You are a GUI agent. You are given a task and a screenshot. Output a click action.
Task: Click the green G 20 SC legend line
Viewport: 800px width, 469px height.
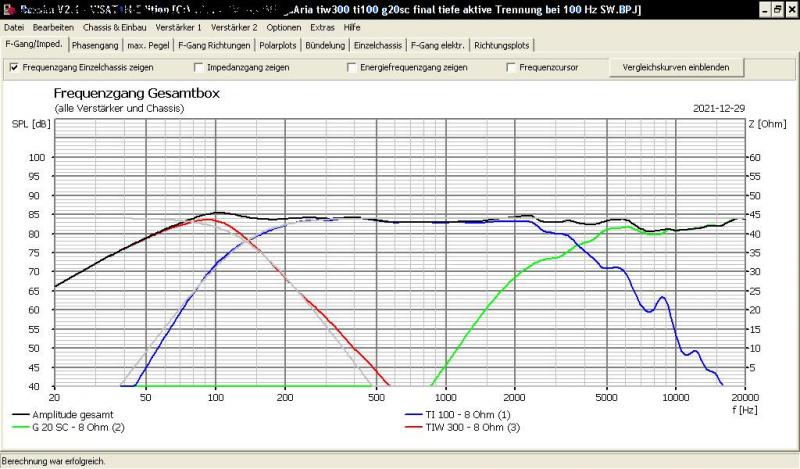20,428
